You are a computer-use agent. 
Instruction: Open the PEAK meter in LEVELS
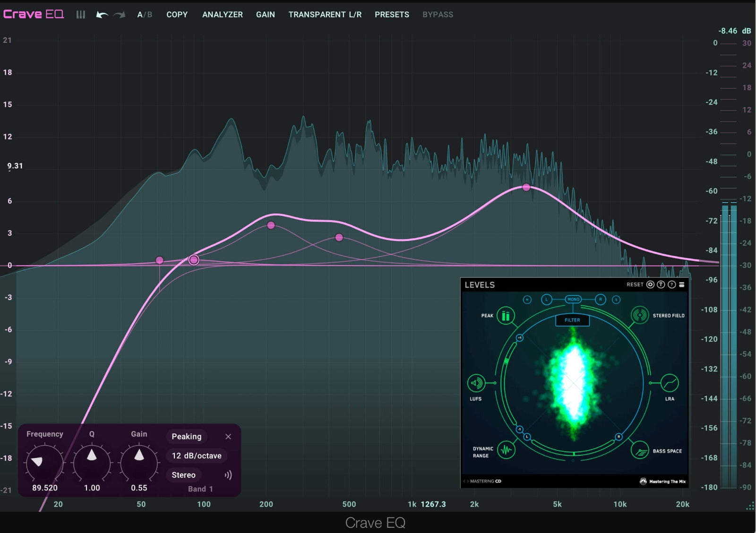pyautogui.click(x=506, y=316)
